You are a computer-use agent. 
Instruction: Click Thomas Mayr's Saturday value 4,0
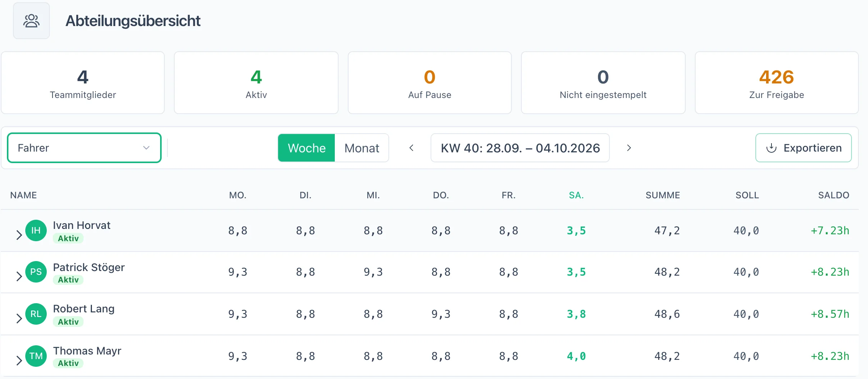click(576, 356)
